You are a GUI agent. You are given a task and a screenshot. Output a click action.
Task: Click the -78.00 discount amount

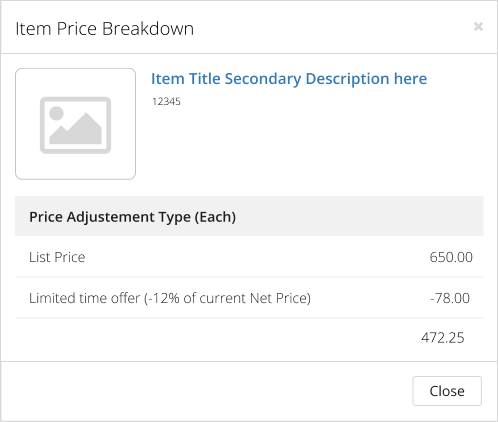click(x=450, y=298)
